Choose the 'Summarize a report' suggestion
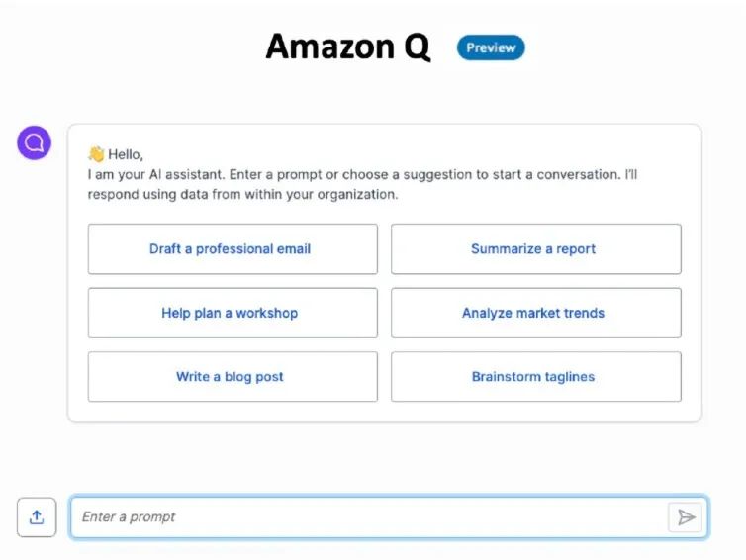The width and height of the screenshot is (746, 560). 535,249
